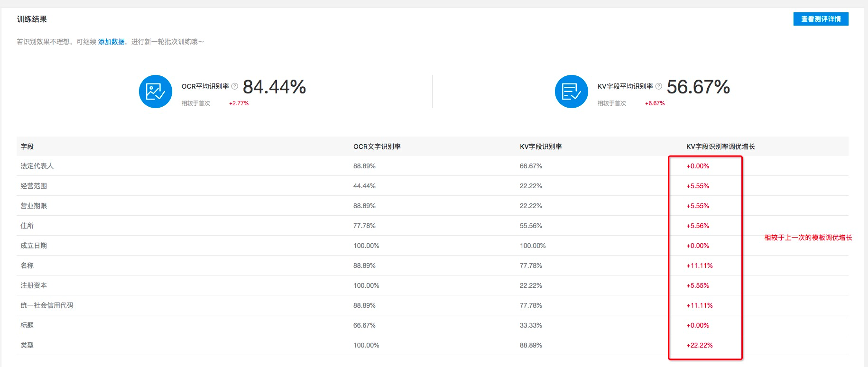The width and height of the screenshot is (868, 367).
Task: Select the 统一社会信用代码 field row
Action: [47, 305]
